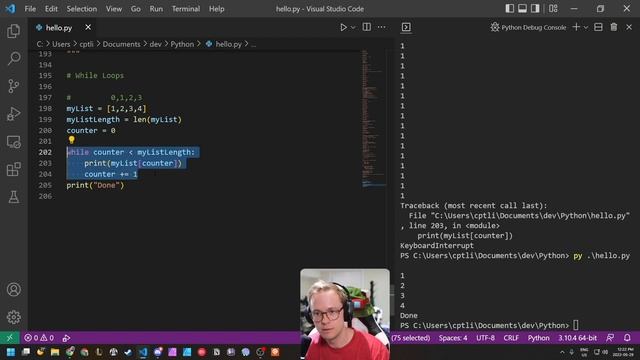The image size is (640, 360).
Task: Close the hello.py tab
Action: [88, 27]
